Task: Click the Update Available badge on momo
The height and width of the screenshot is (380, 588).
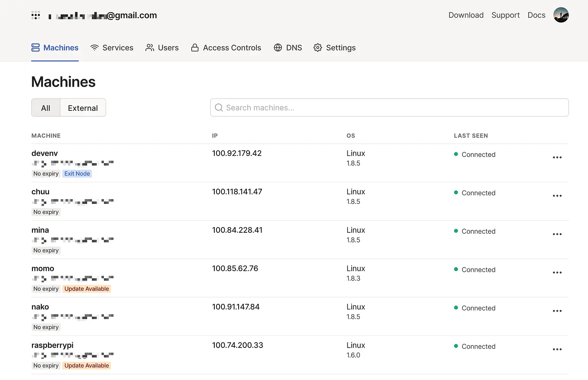Action: 86,288
